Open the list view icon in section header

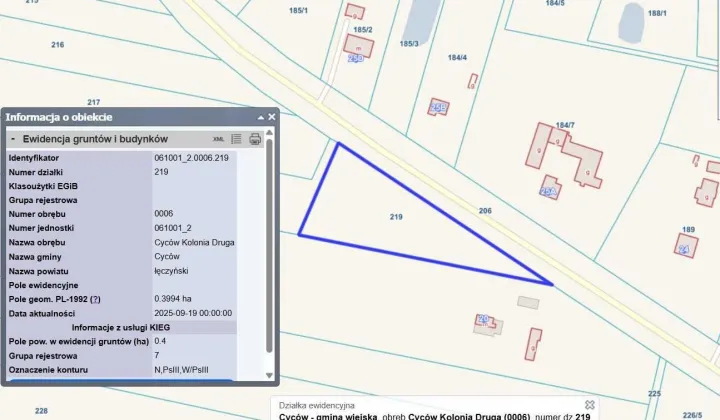[236, 139]
